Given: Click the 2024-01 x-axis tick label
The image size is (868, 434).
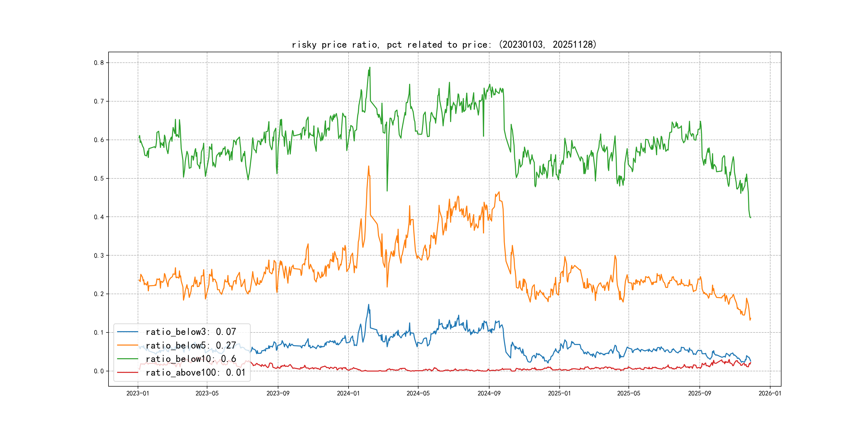Looking at the screenshot, I should point(349,393).
